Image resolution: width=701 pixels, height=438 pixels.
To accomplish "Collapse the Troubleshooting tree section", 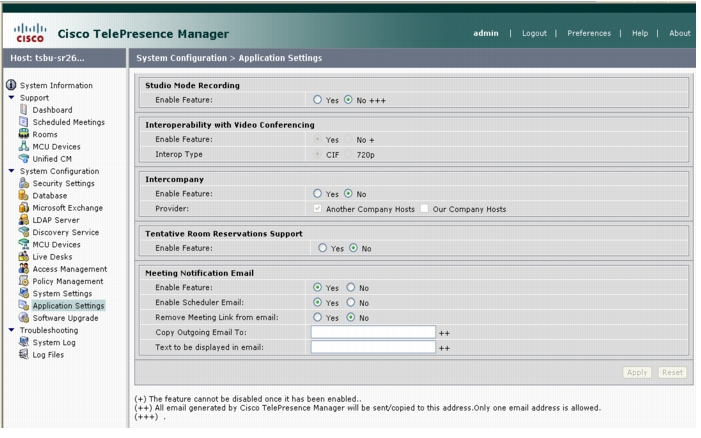I will [11, 330].
